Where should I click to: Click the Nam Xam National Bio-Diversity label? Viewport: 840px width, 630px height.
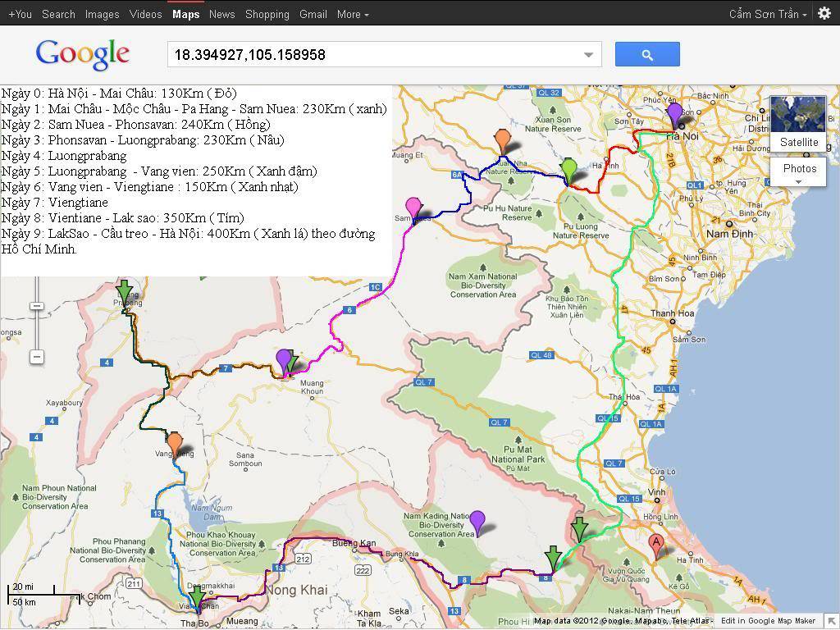click(x=482, y=285)
